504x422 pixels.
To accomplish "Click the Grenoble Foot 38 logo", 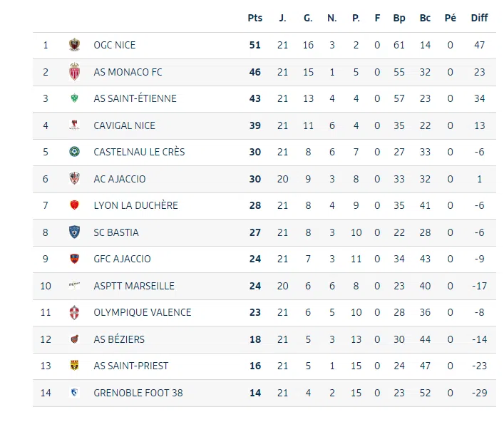I will [73, 393].
